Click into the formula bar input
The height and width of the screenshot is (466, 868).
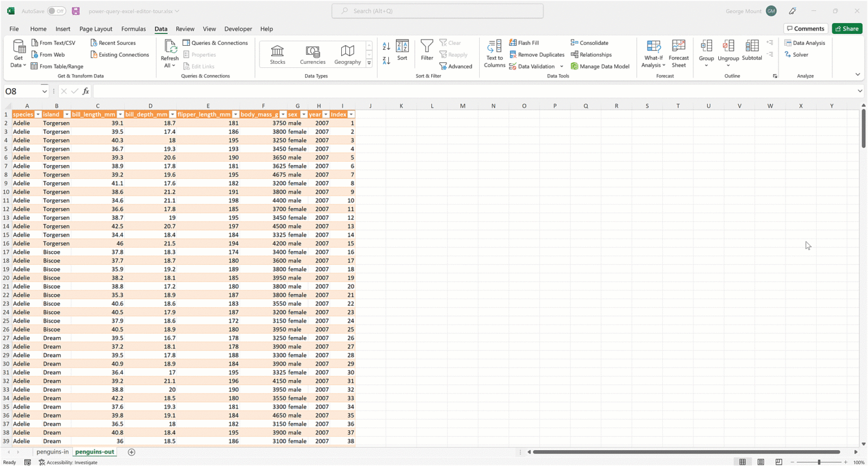click(475, 91)
